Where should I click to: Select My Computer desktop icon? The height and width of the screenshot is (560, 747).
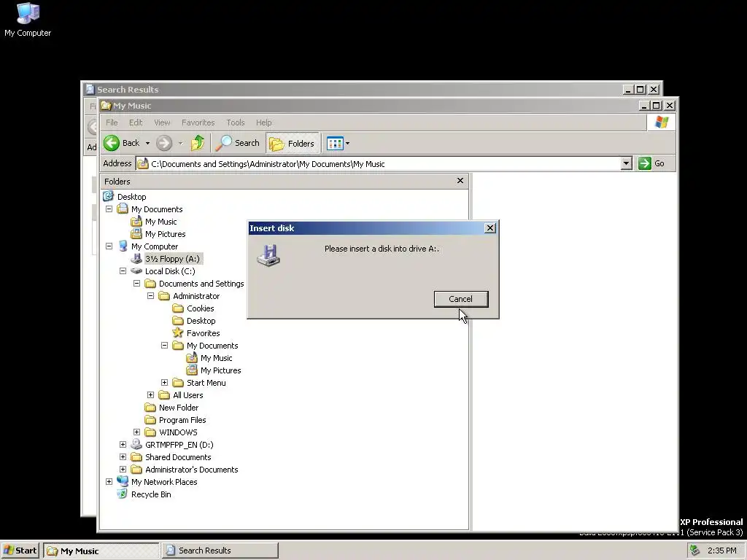[28, 20]
